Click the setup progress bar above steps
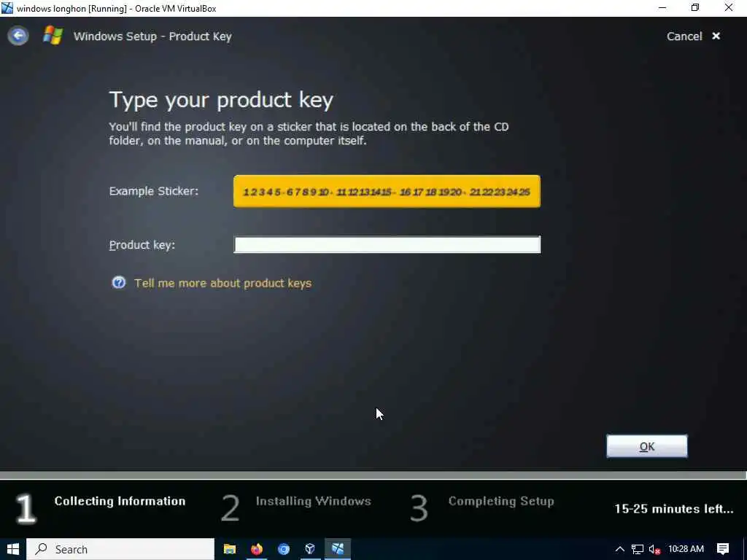The height and width of the screenshot is (560, 747). pos(373,475)
